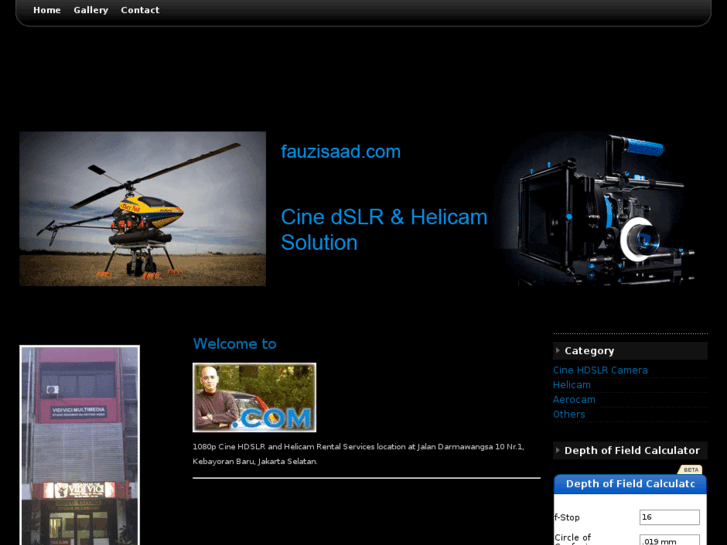This screenshot has width=727, height=545.
Task: Click the Circle of Confusion input field
Action: coord(670,540)
